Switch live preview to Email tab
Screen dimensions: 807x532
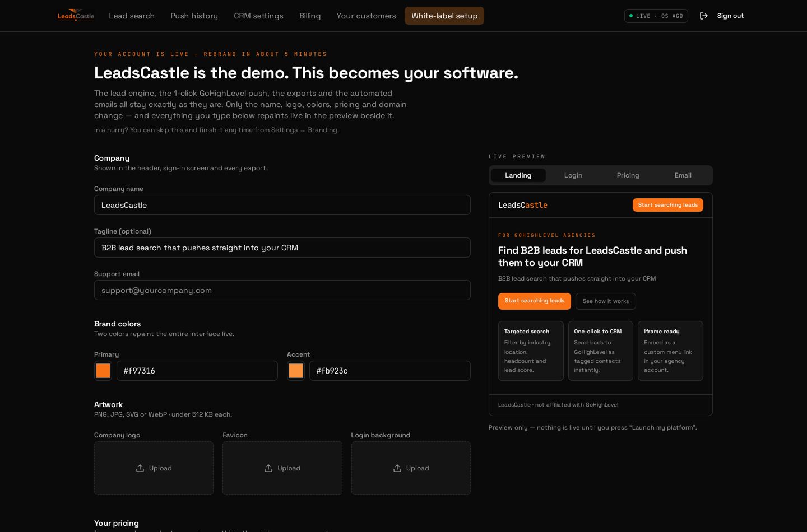pyautogui.click(x=683, y=175)
